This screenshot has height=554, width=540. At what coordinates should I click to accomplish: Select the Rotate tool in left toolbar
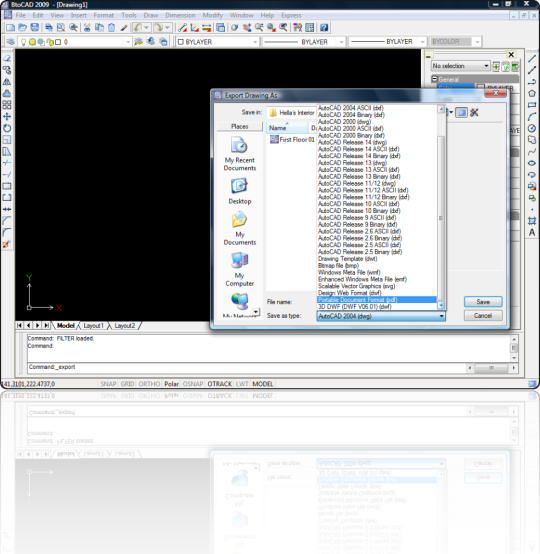7,128
